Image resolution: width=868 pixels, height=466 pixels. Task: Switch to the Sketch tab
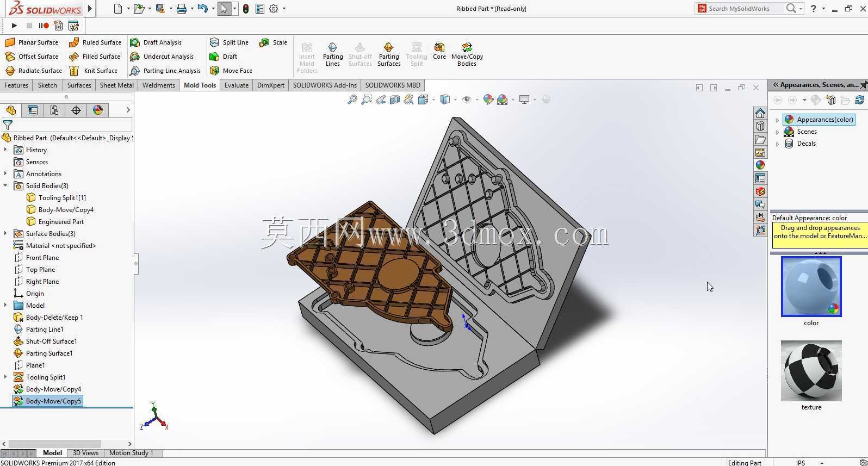[47, 85]
